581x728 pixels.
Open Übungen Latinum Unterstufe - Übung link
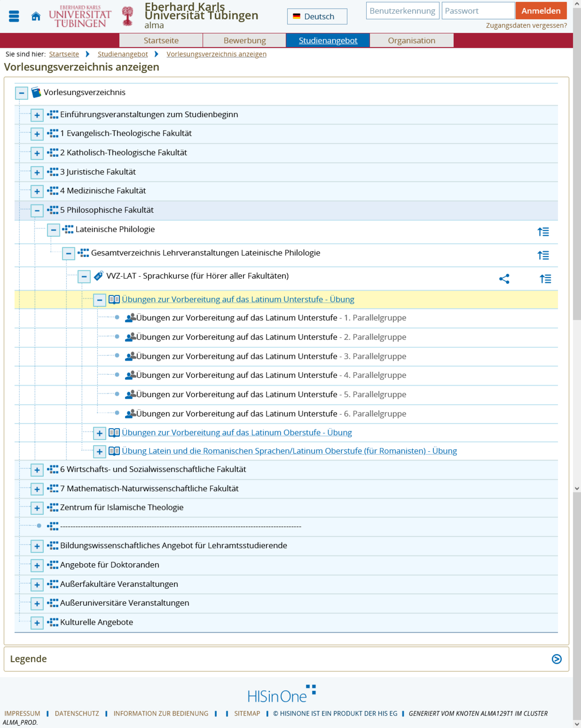point(238,299)
